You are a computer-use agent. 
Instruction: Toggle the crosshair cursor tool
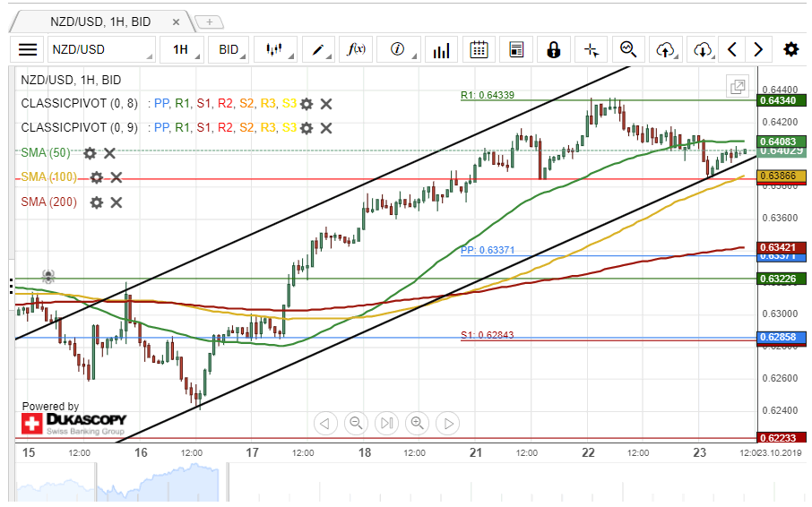[x=591, y=50]
